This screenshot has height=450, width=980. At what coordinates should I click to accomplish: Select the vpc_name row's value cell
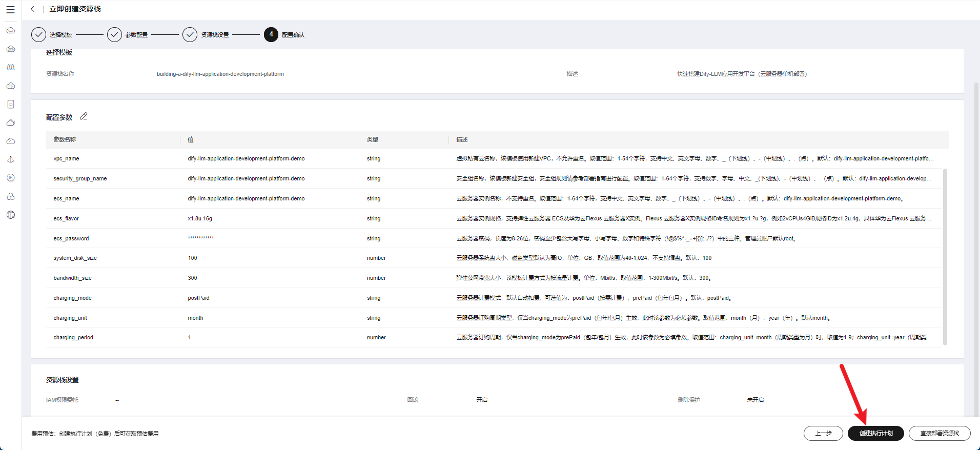(246, 159)
